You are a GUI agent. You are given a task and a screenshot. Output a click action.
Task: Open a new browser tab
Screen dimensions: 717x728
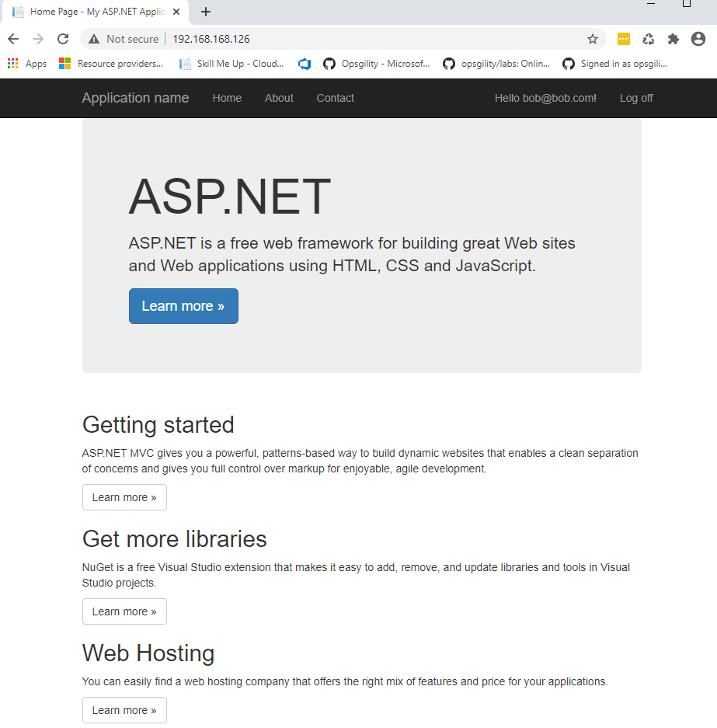[206, 12]
